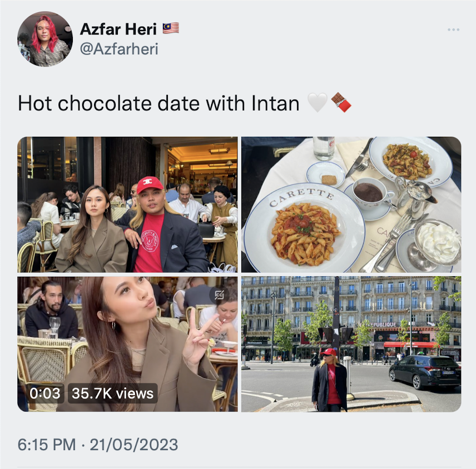Open the Azfar Heri display name link
The width and height of the screenshot is (476, 469).
tap(118, 29)
